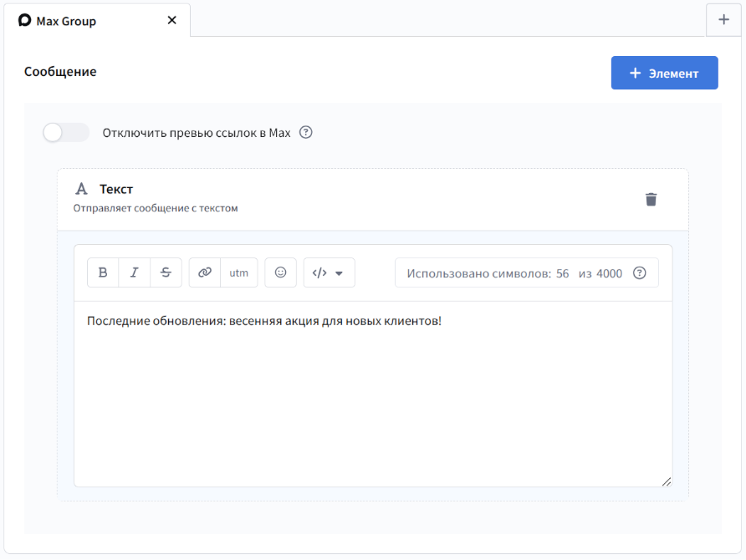This screenshot has height=560, width=746.
Task: Click the text area resize handle
Action: pyautogui.click(x=666, y=481)
